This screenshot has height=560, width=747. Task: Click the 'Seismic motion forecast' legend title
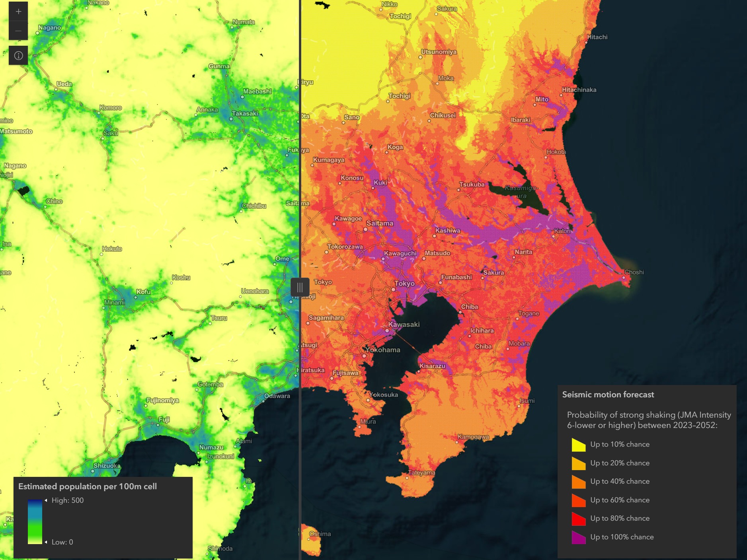[608, 395]
